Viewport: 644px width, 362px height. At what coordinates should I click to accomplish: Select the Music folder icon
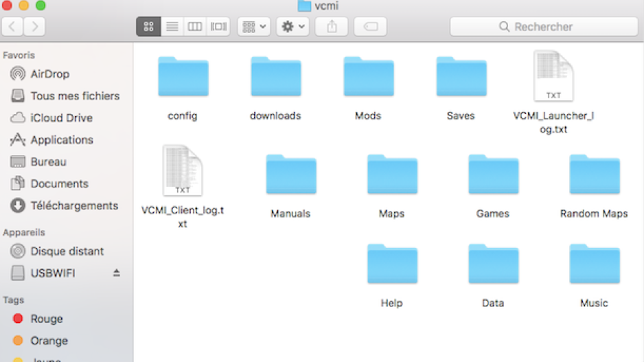tap(595, 264)
